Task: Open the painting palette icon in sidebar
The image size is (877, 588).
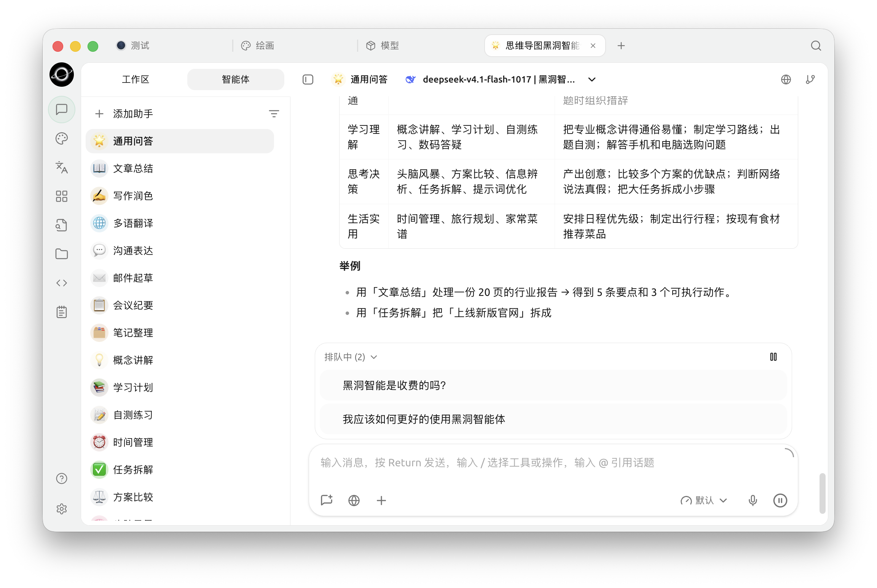Action: coord(62,138)
